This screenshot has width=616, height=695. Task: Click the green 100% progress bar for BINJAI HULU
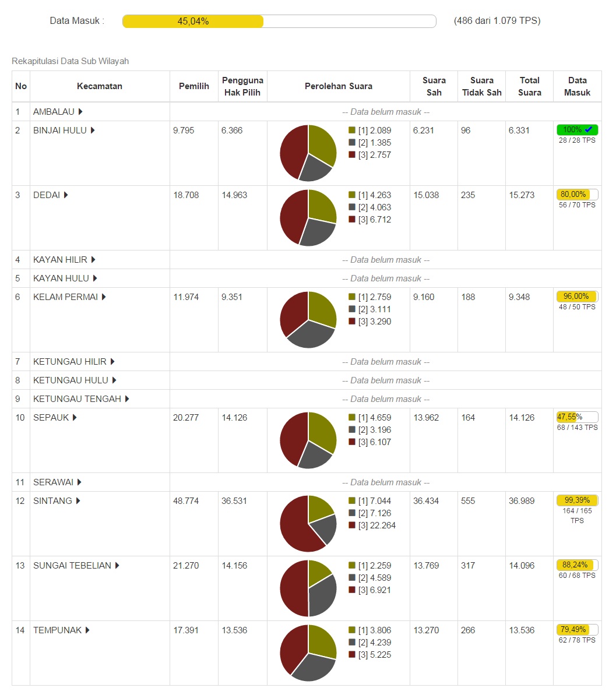tap(577, 130)
